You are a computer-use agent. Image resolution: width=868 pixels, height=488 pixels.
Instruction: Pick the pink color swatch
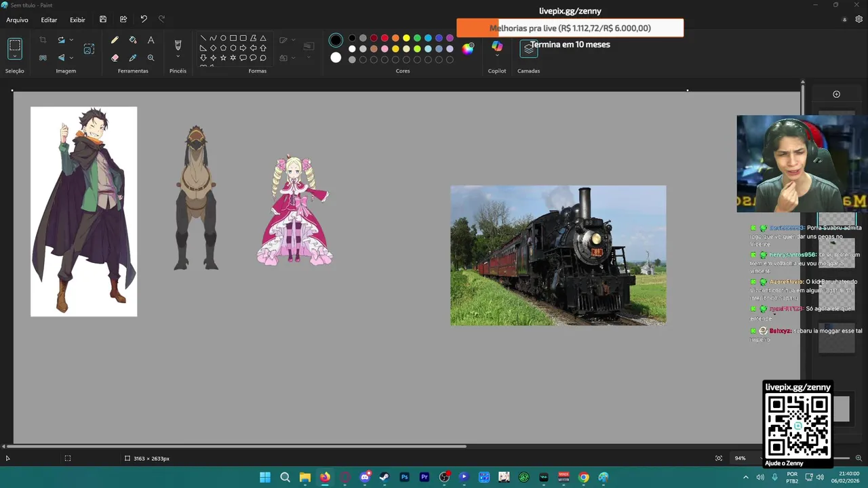pyautogui.click(x=384, y=49)
